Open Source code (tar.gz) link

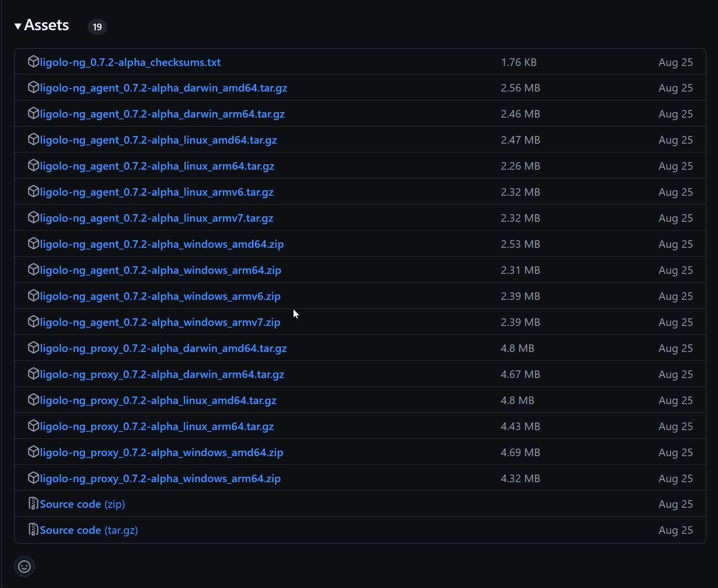[x=89, y=530]
